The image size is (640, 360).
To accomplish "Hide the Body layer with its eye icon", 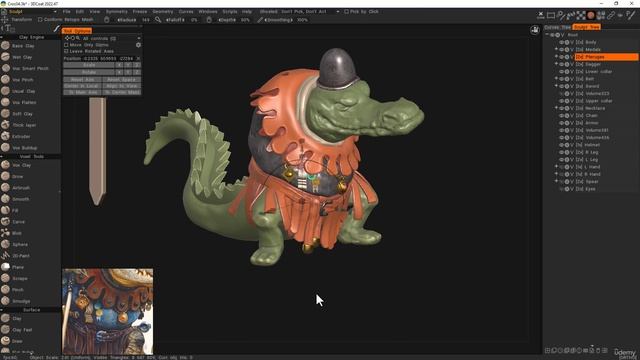I will 562,42.
